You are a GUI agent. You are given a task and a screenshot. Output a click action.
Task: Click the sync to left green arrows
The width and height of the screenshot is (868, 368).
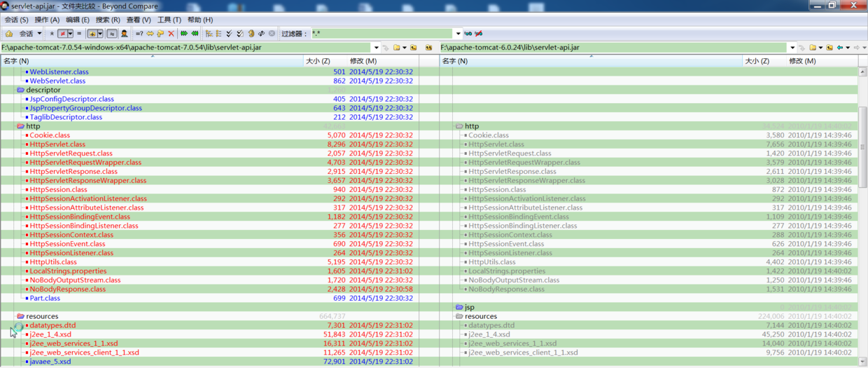point(195,33)
